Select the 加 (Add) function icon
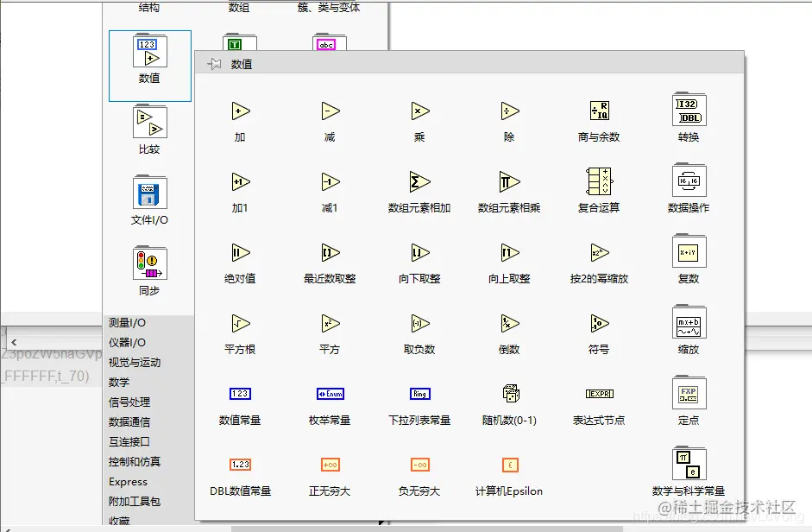812x532 pixels. click(x=239, y=111)
